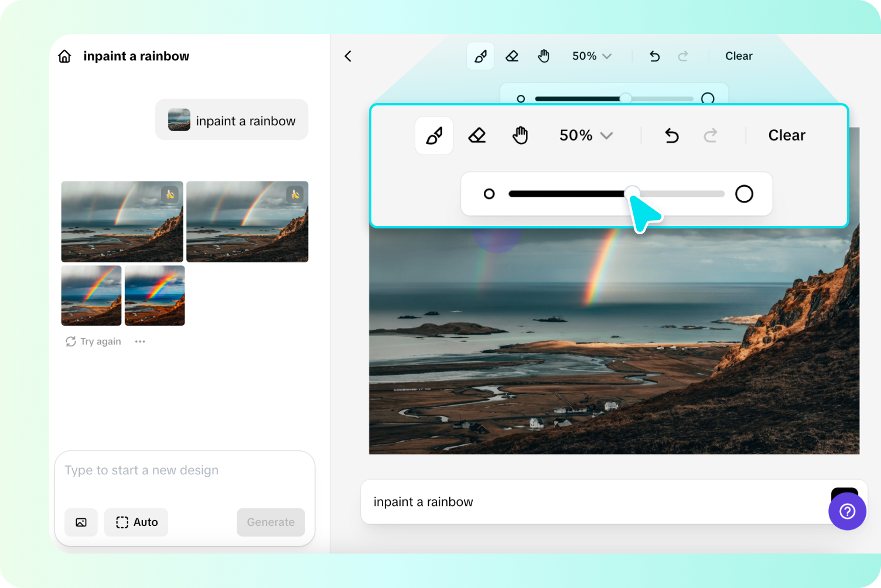Expand the 50% dropdown in the highlighted panel

(x=586, y=135)
